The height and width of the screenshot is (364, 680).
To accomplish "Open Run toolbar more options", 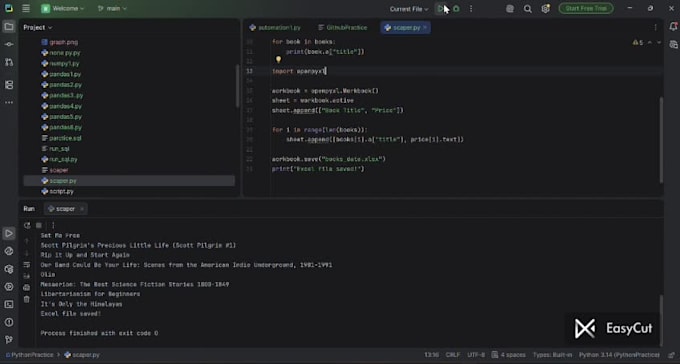I will [53, 225].
